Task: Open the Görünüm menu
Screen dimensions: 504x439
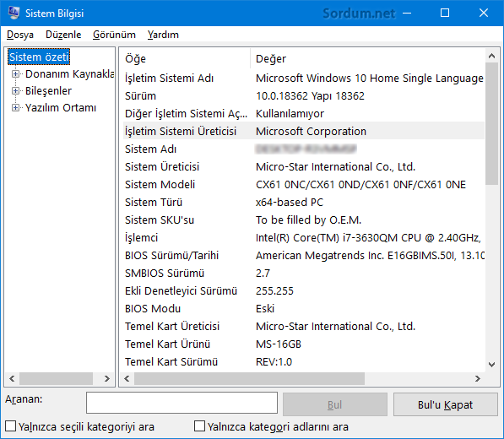Action: [114, 35]
